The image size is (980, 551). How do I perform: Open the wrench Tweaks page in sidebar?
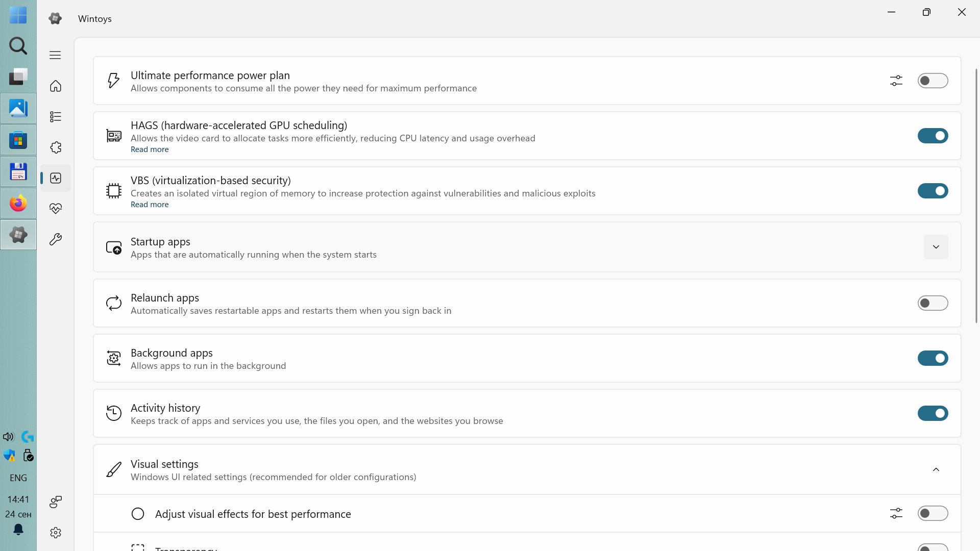[56, 239]
